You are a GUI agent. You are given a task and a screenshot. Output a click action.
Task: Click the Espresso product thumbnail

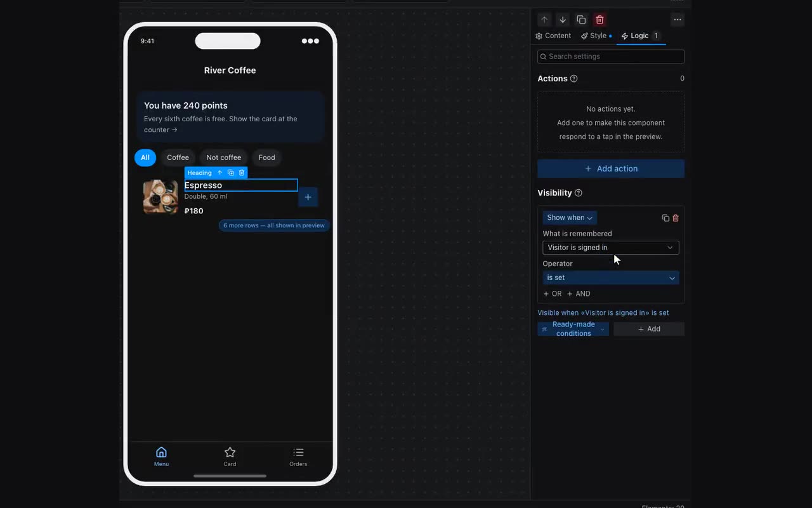pyautogui.click(x=160, y=197)
